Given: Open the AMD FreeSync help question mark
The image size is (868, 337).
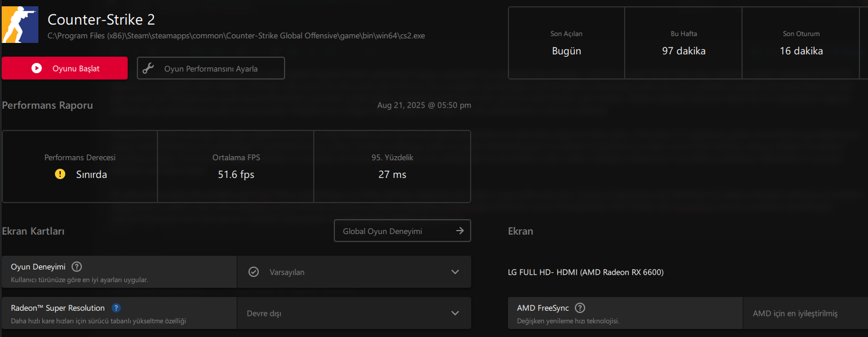Looking at the screenshot, I should coord(579,308).
